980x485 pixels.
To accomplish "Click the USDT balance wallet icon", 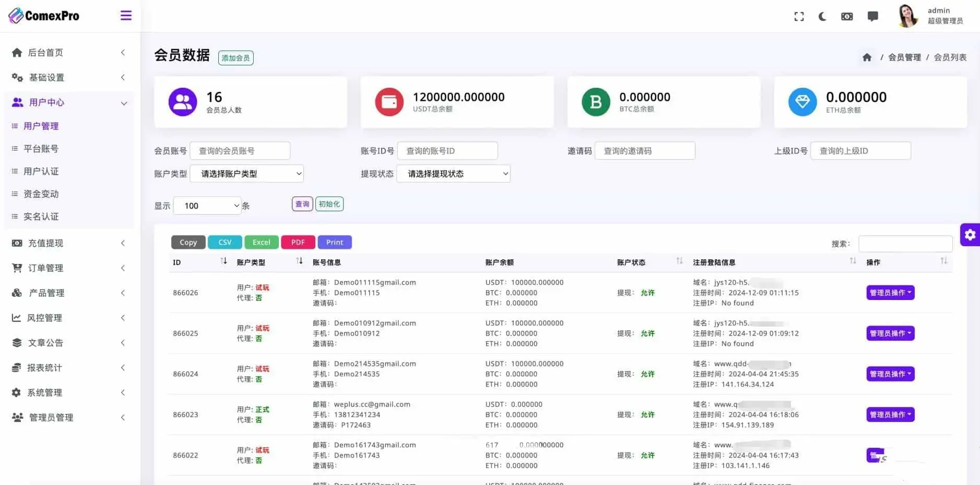I will 389,102.
